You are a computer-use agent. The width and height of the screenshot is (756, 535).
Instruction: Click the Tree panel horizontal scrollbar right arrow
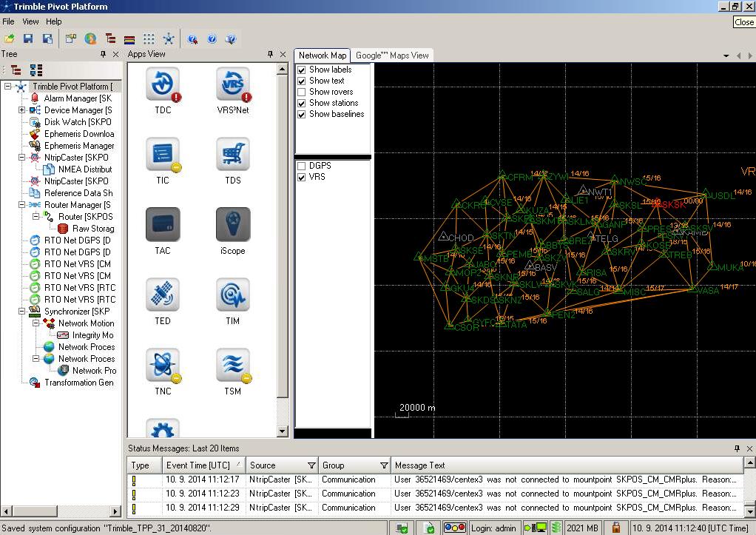tap(115, 511)
